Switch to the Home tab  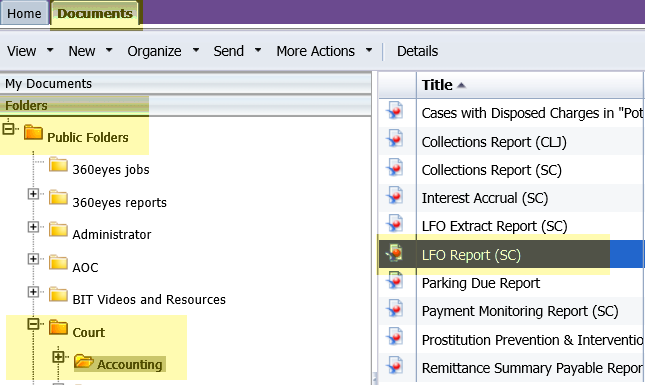pyautogui.click(x=24, y=13)
